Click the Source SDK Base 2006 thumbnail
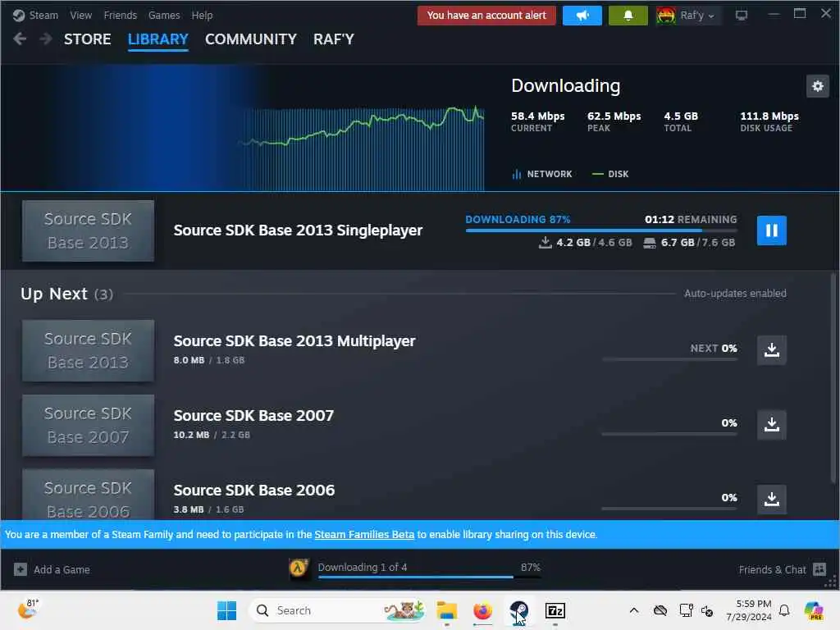Screen dimensions: 840x630 88,495
